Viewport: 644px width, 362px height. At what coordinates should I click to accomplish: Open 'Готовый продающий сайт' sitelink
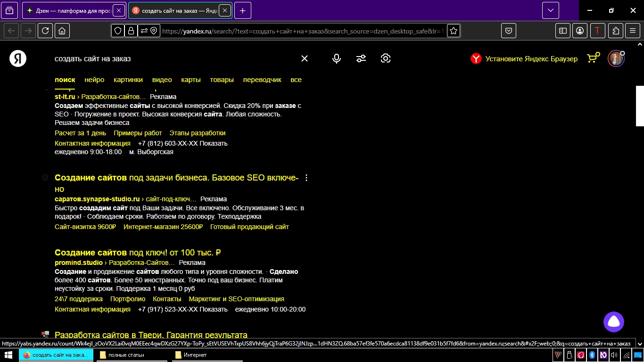[249, 227]
